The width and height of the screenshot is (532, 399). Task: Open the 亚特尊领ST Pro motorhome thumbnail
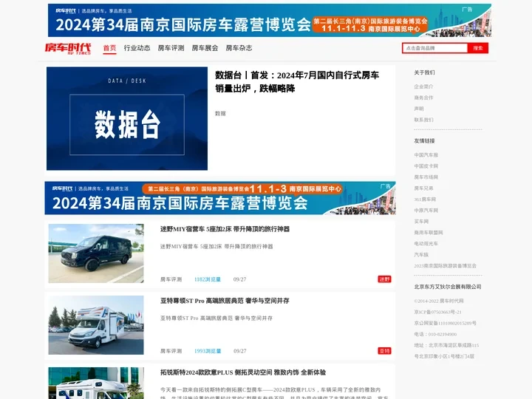tap(96, 325)
